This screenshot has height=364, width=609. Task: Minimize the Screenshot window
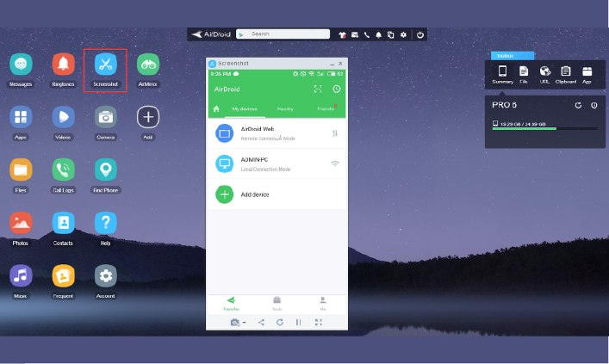click(332, 64)
